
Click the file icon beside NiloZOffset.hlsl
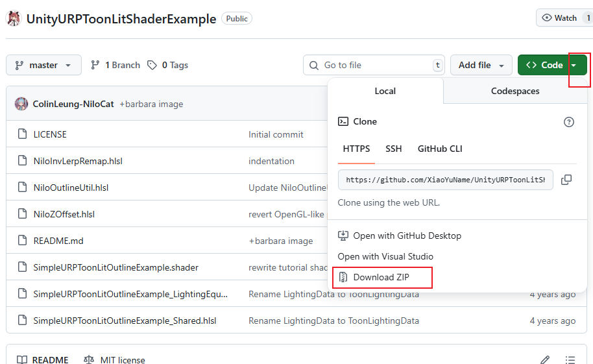[x=22, y=213]
